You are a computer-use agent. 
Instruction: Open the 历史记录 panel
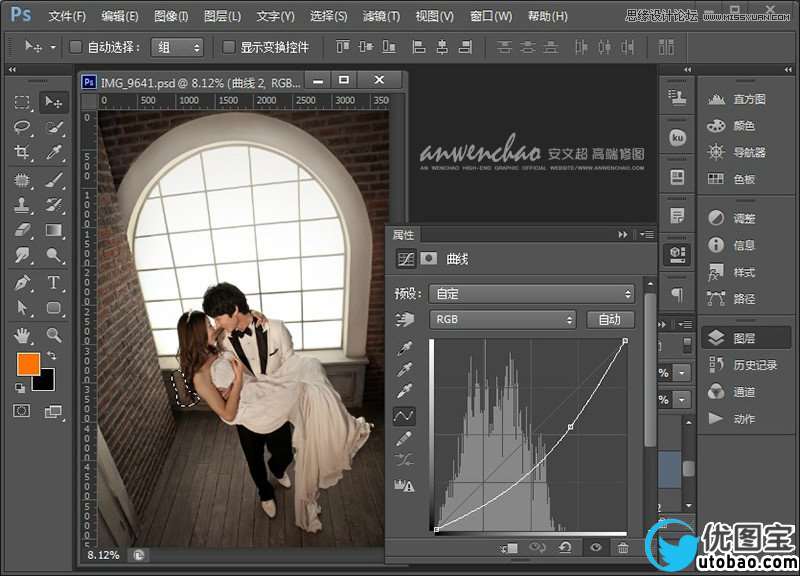[742, 365]
